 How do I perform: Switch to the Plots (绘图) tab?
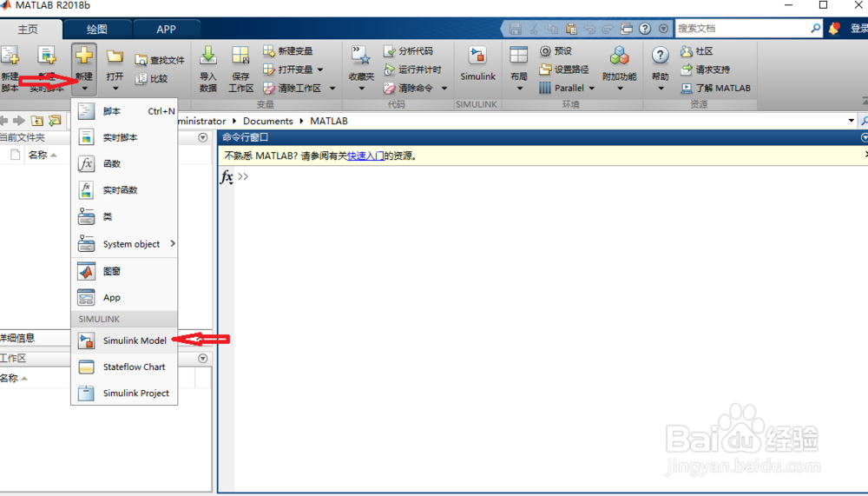[x=97, y=30]
